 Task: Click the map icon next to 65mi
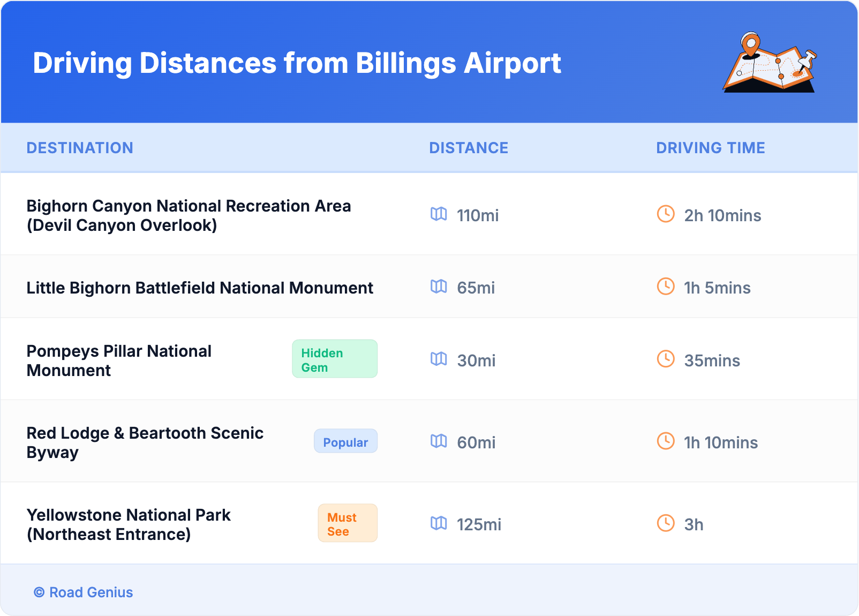click(x=439, y=287)
